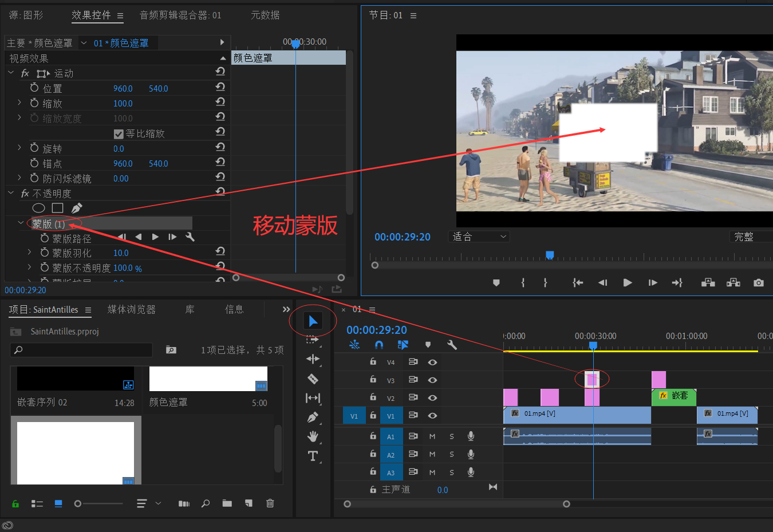Select the Hand tool
The image size is (773, 532).
click(x=313, y=436)
